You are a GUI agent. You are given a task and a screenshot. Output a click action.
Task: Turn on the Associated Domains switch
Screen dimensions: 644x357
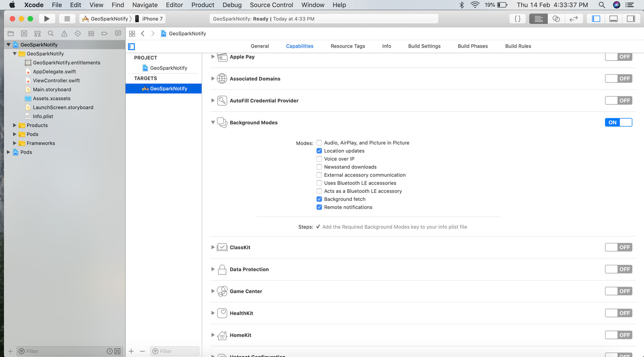click(x=619, y=79)
